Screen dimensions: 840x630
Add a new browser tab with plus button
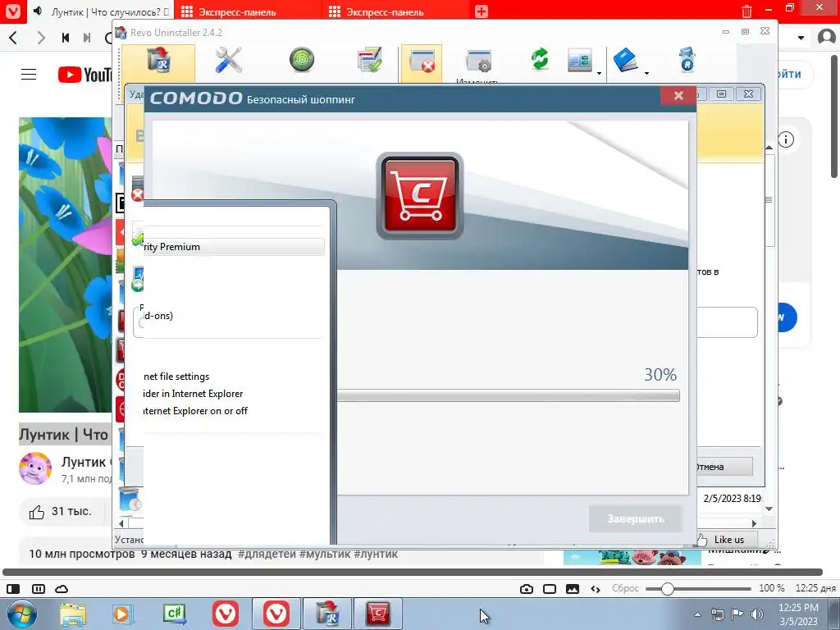tap(481, 11)
